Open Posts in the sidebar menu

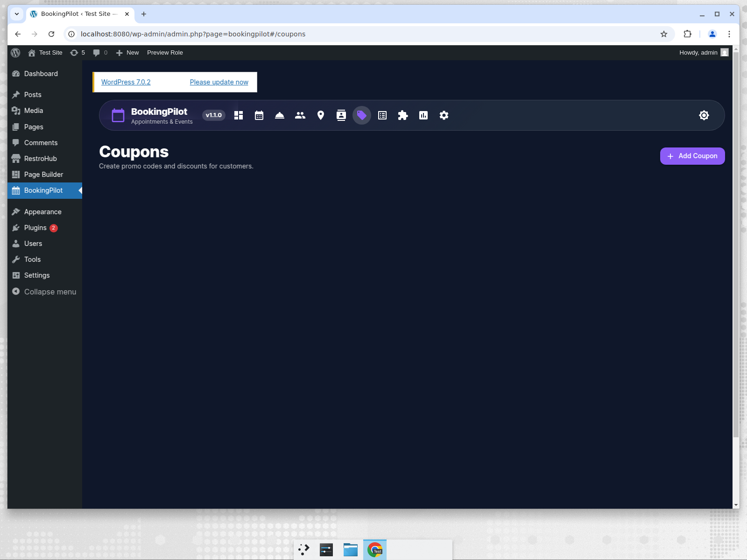tap(45, 95)
